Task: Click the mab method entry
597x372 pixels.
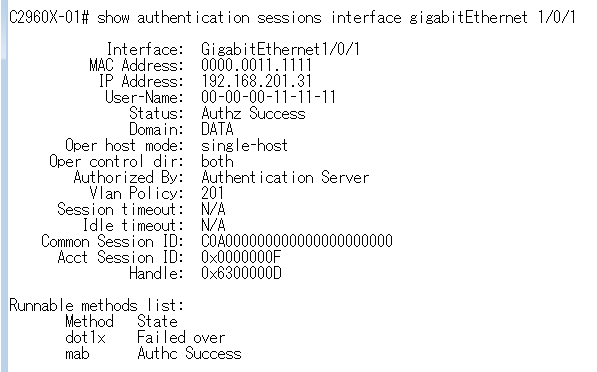Action: 77,354
